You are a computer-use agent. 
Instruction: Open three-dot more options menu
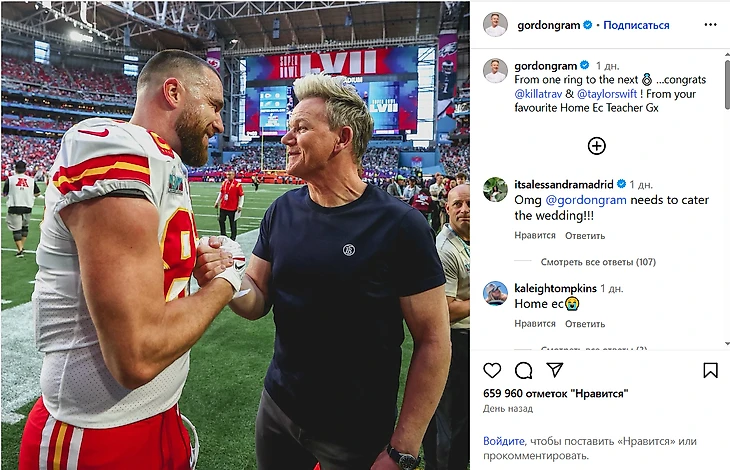[x=710, y=25]
